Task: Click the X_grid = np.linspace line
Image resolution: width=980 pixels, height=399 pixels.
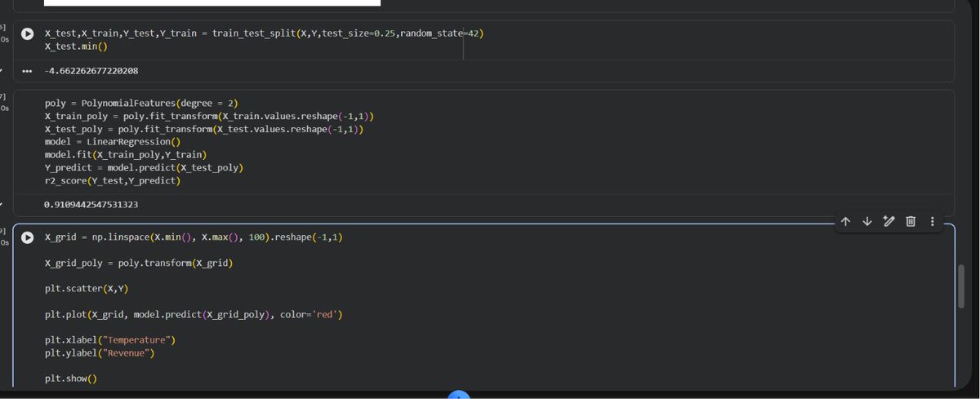Action: pos(194,237)
